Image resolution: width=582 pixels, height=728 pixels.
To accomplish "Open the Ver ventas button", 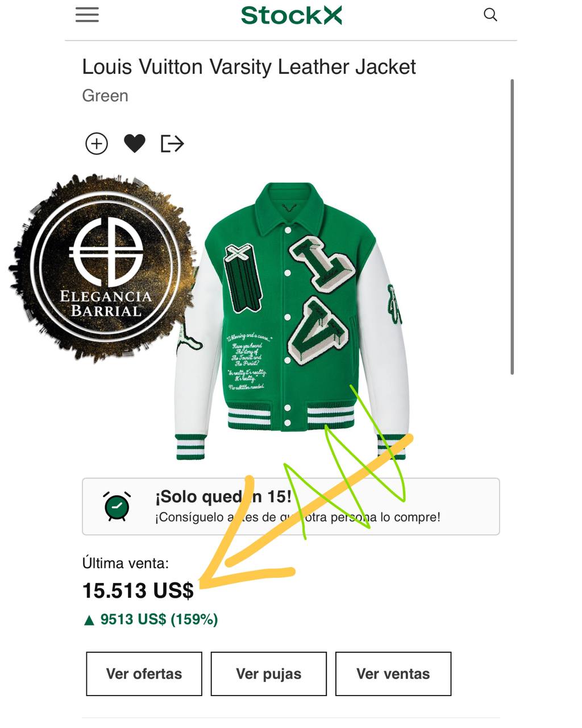I will [393, 674].
